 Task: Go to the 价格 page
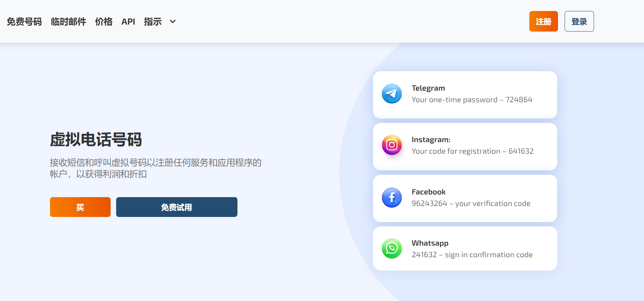[104, 22]
